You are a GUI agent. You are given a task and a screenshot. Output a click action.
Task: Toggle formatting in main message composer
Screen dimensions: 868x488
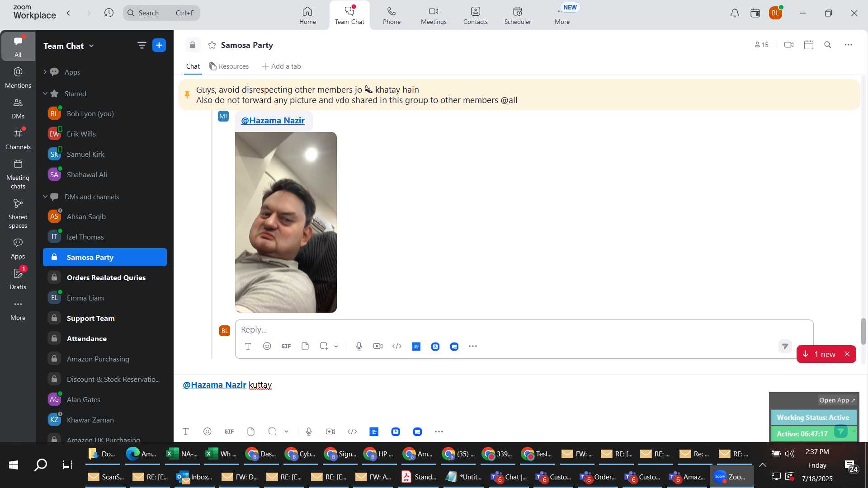click(x=186, y=432)
